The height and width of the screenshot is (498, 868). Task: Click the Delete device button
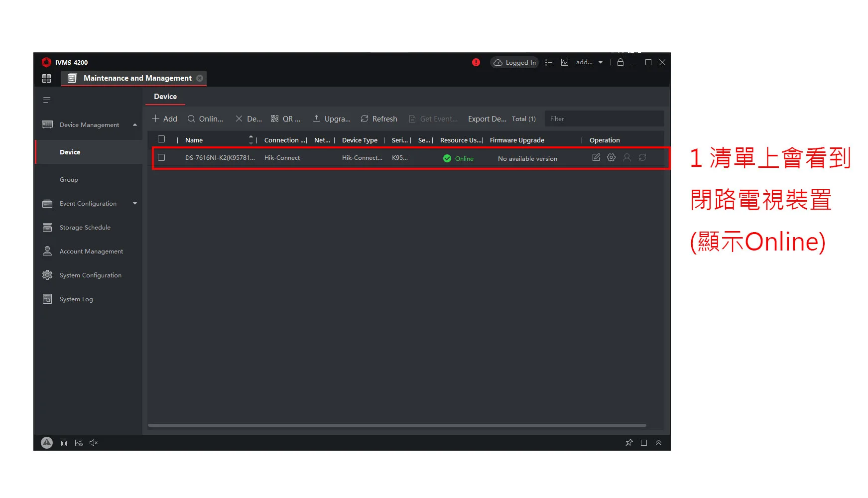[x=248, y=119]
